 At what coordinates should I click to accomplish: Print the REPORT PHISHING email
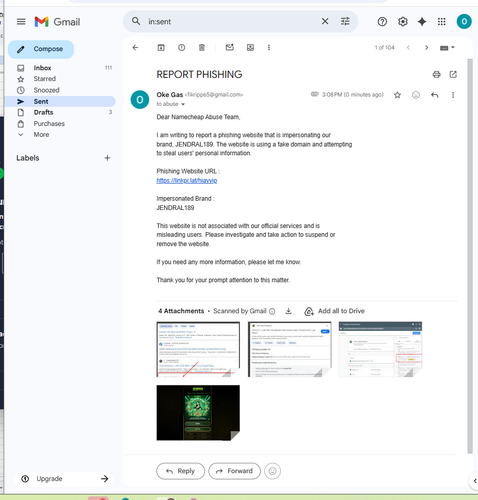pyautogui.click(x=436, y=74)
